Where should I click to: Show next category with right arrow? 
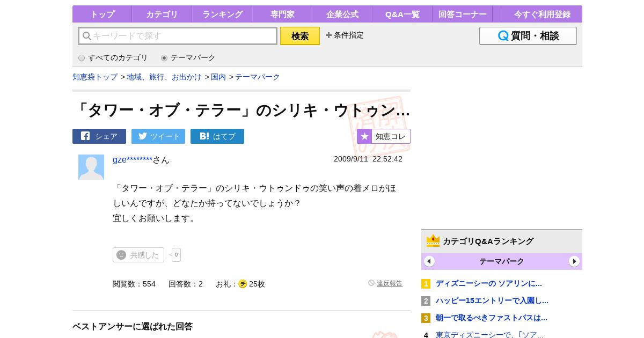[x=574, y=261]
